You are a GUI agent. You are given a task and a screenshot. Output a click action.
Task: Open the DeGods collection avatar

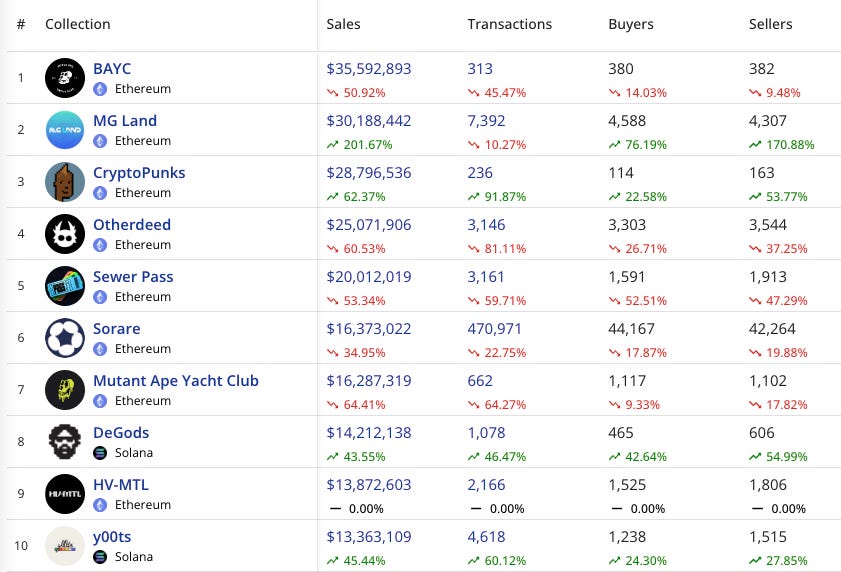pos(65,442)
